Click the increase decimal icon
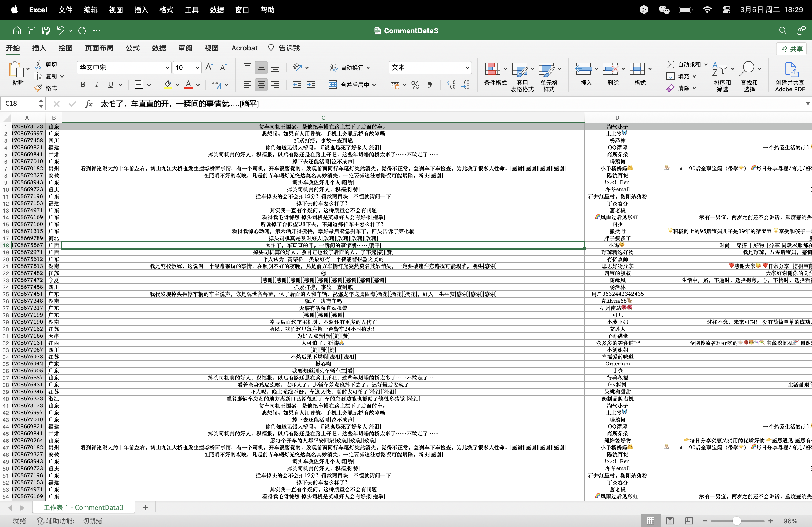The image size is (812, 527). click(x=451, y=85)
